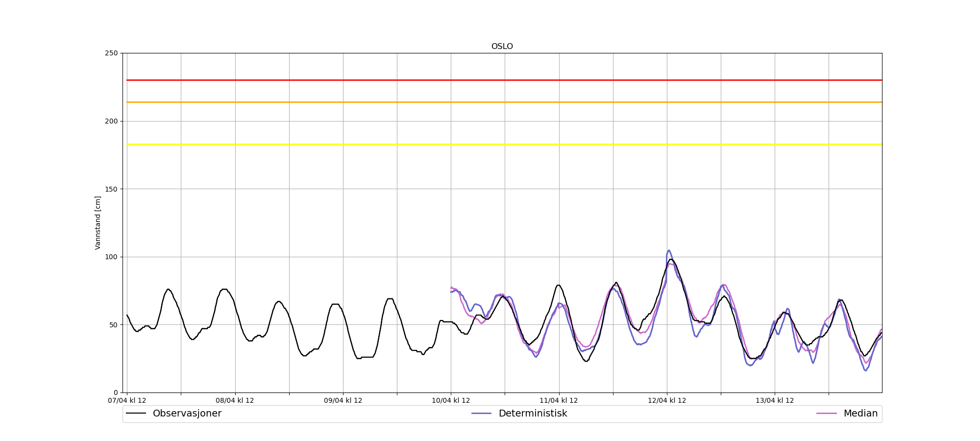
Task: Click the 50 y-axis tick label
Action: click(114, 325)
